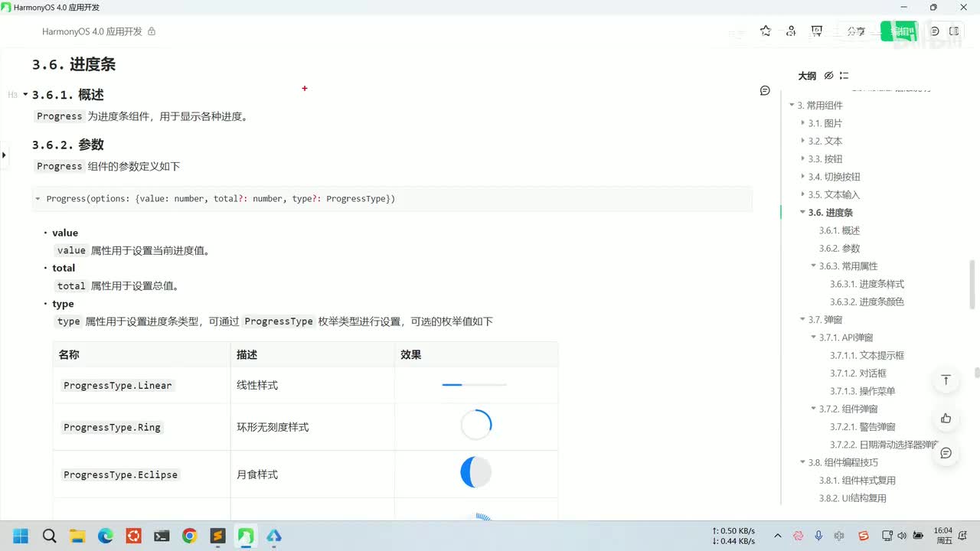Toggle the side panel layout icon
The height and width of the screenshot is (551, 980).
954,31
